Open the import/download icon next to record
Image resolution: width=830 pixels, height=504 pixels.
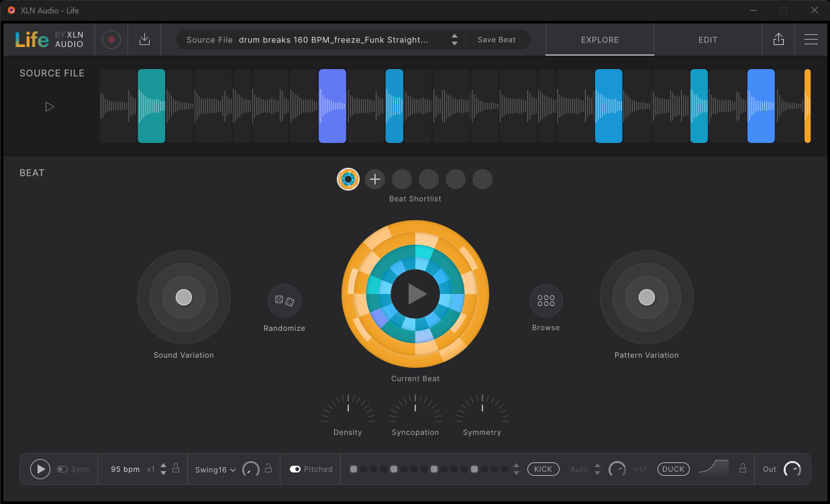tap(144, 39)
